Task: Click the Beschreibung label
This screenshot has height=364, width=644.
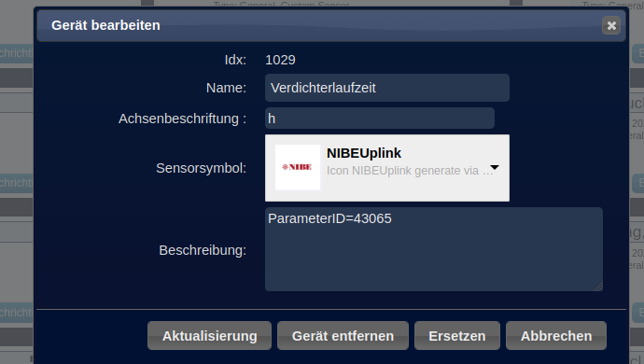Action: (203, 250)
